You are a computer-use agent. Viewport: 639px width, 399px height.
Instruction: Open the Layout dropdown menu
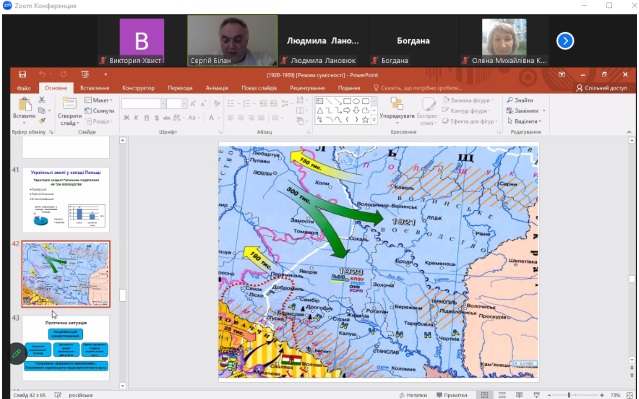click(x=98, y=100)
